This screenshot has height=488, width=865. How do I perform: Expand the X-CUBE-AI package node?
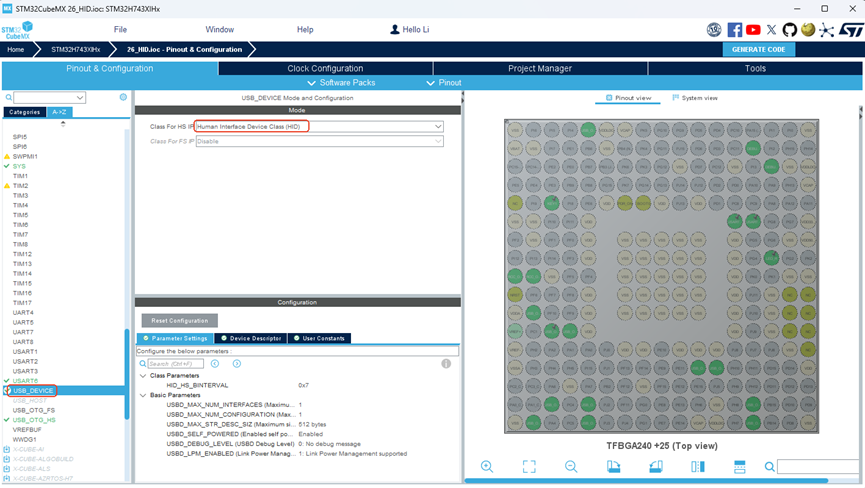click(7, 449)
